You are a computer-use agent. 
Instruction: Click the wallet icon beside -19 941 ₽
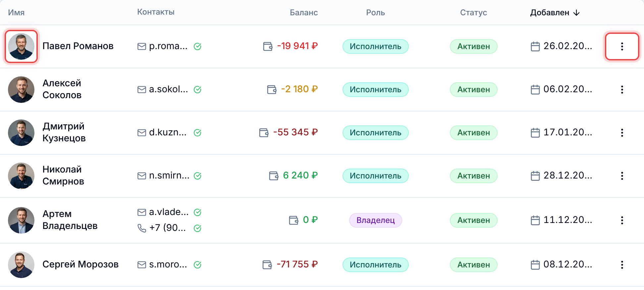pyautogui.click(x=268, y=46)
